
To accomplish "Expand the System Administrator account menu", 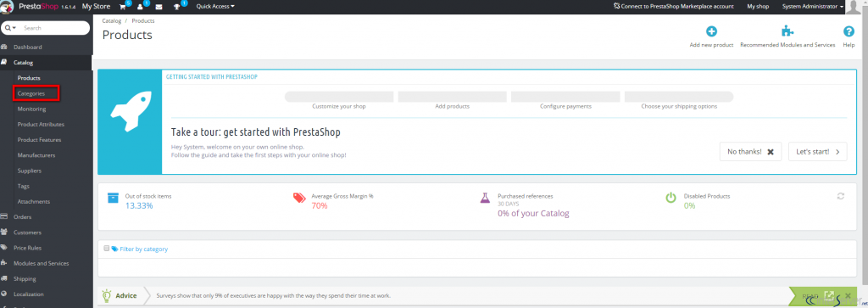I will [813, 7].
